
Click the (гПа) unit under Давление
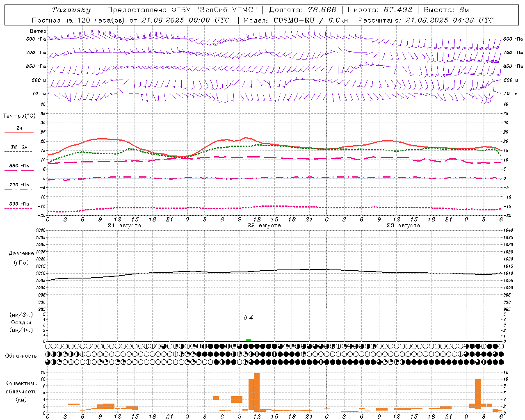21,262
